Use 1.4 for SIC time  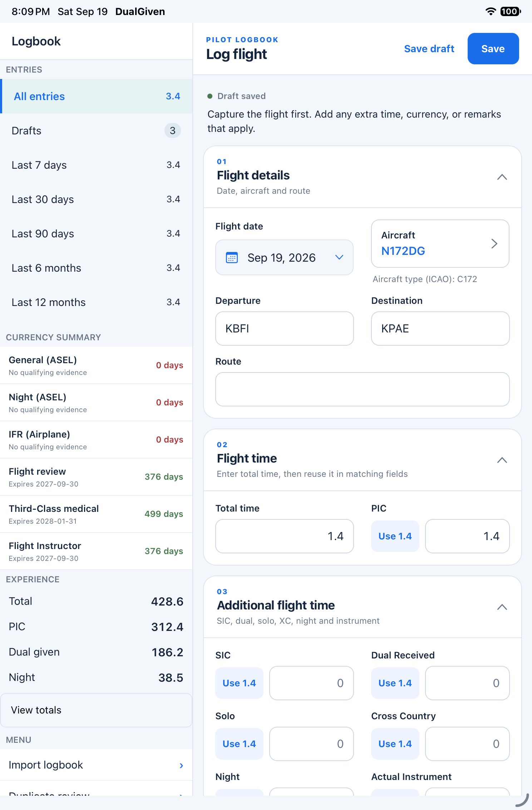click(239, 683)
